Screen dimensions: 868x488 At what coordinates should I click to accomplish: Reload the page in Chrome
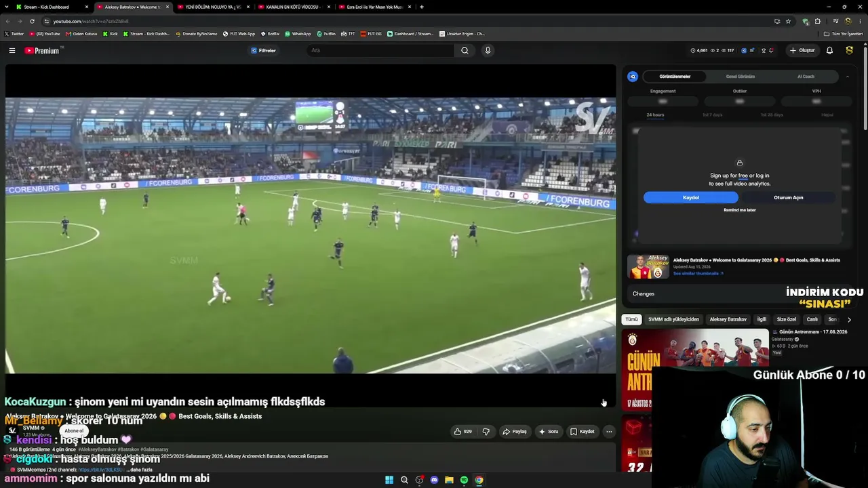coord(32,21)
